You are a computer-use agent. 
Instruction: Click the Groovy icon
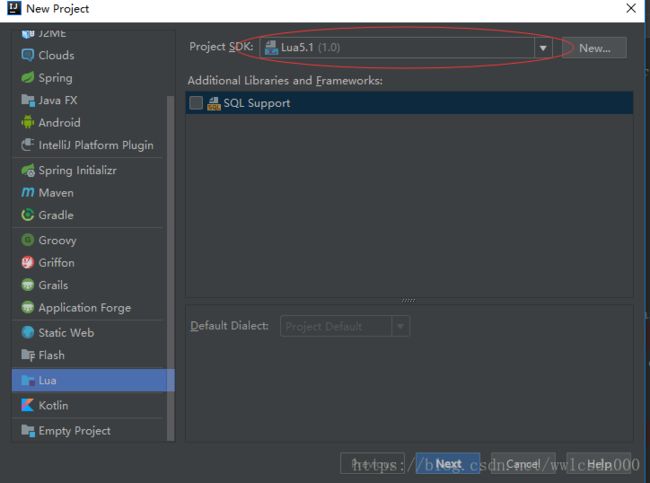pyautogui.click(x=28, y=240)
